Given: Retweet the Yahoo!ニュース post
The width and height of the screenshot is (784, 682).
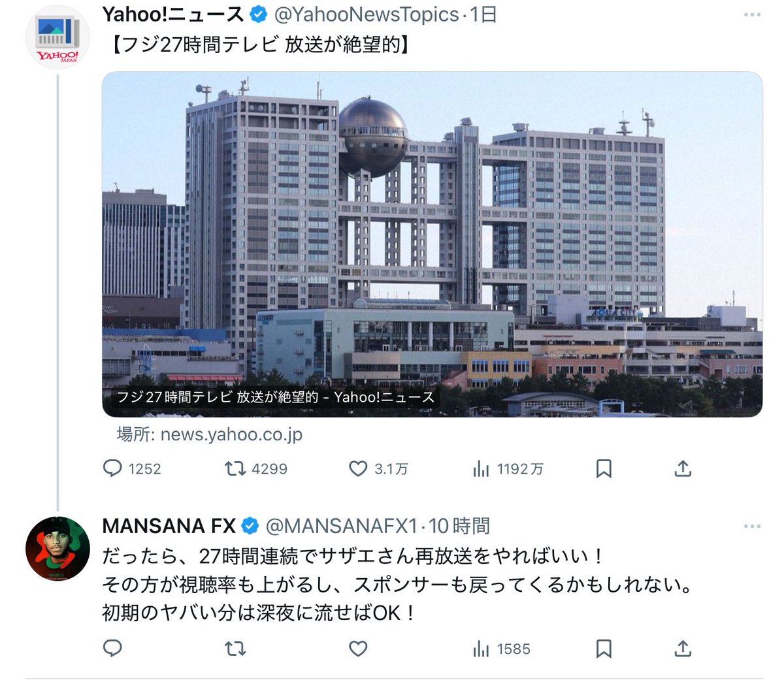Looking at the screenshot, I should tap(255, 468).
